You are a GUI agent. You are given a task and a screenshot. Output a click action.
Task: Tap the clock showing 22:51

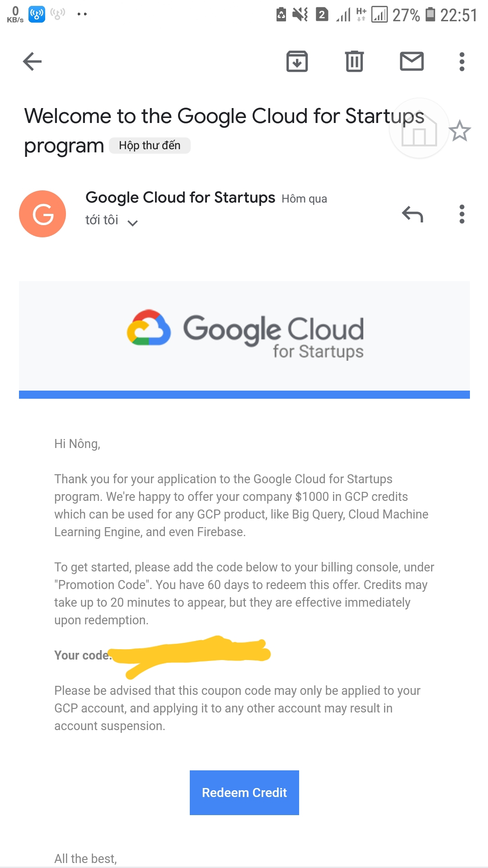coord(459,15)
